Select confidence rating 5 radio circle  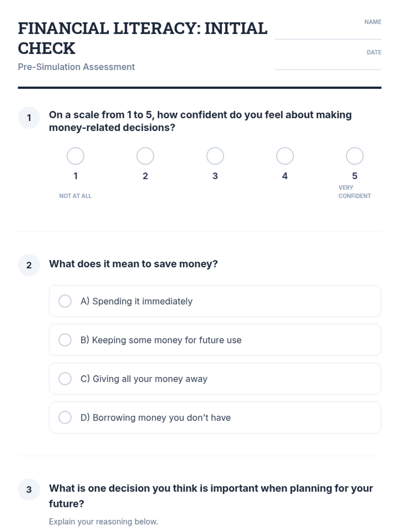[355, 156]
